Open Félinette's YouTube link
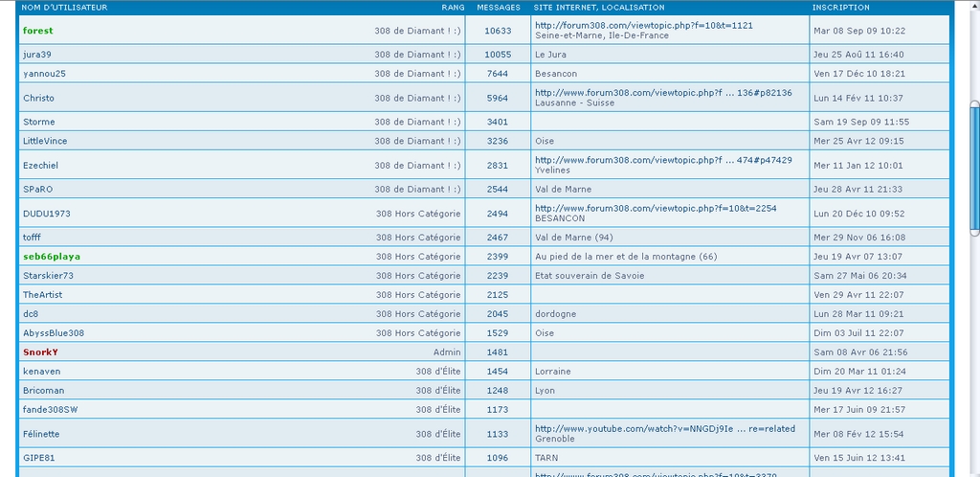Viewport: 980px width, 477px height. point(664,428)
